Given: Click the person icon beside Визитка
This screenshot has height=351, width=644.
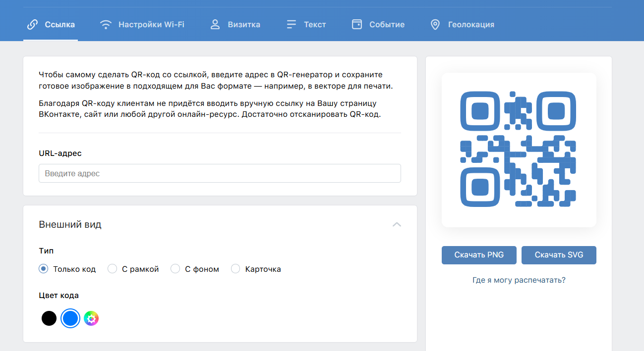Looking at the screenshot, I should pyautogui.click(x=215, y=24).
